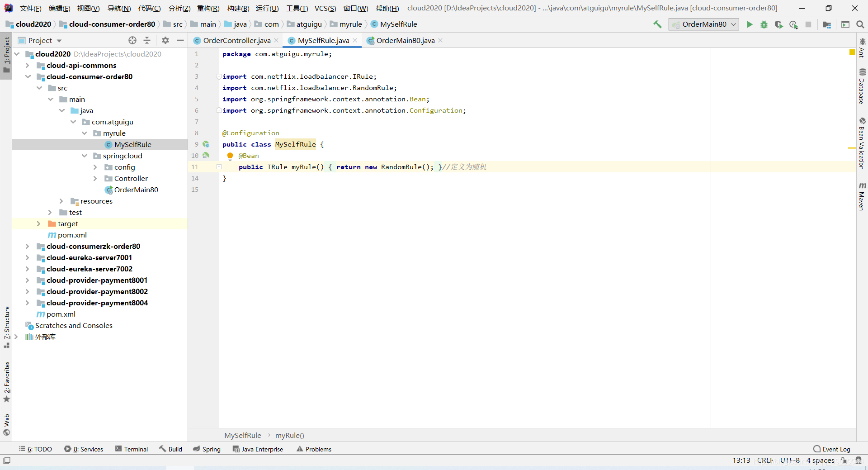
Task: Collapse the cloud-consumer-order80 module
Action: (x=28, y=76)
